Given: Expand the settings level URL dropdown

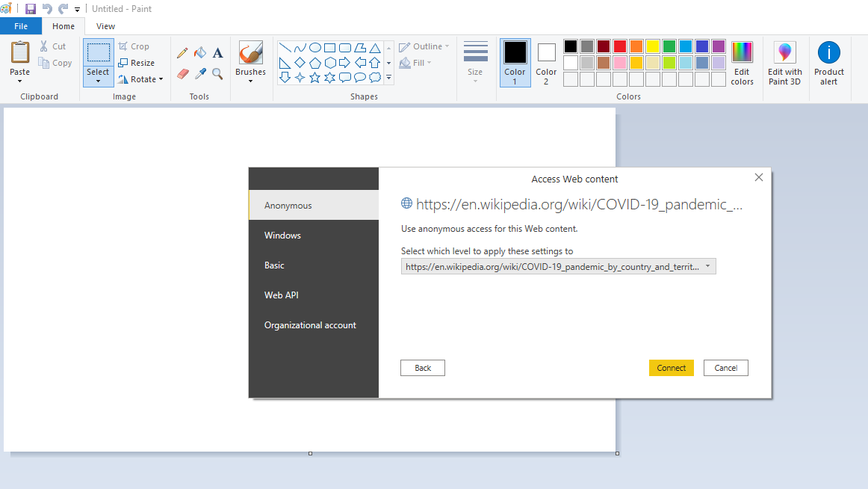Looking at the screenshot, I should pyautogui.click(x=707, y=266).
